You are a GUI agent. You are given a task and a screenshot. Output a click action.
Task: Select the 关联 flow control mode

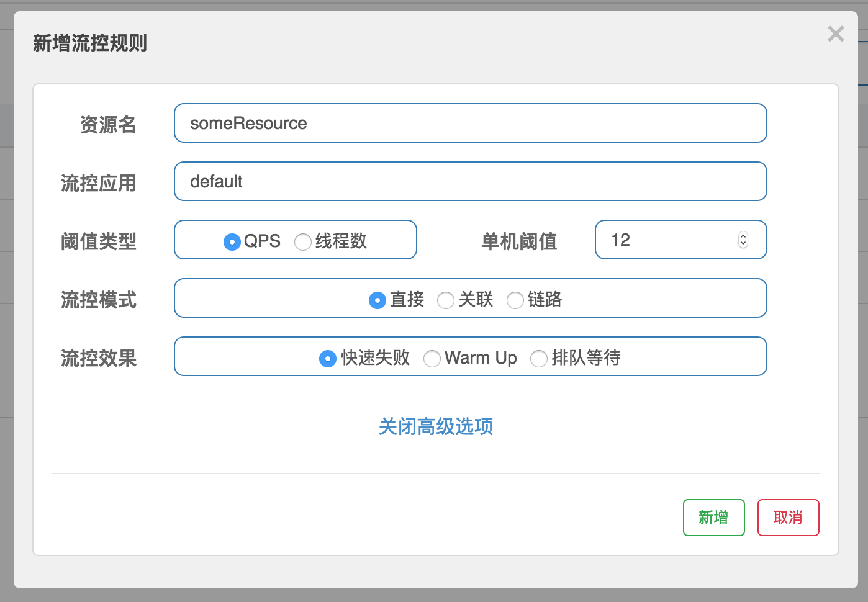446,300
